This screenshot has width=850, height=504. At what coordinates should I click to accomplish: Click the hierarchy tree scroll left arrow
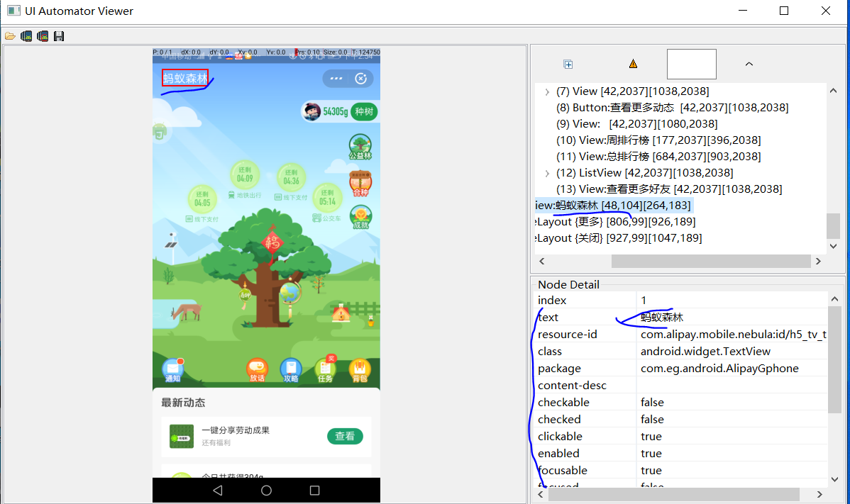(x=541, y=261)
